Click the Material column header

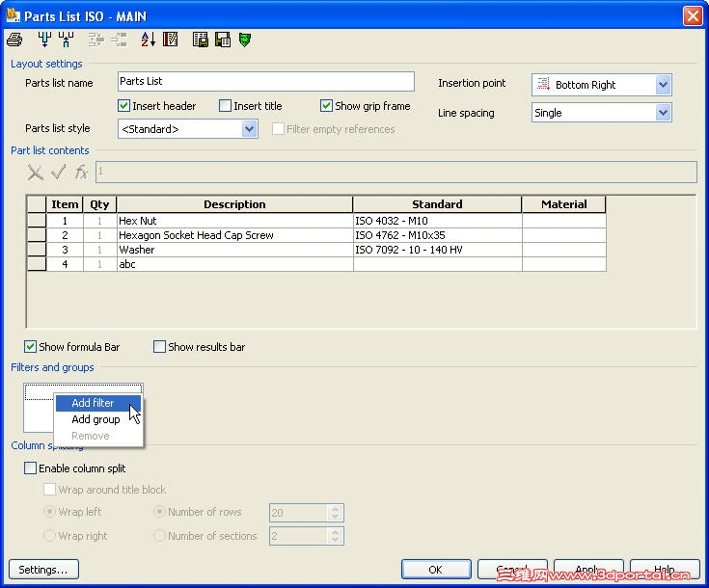coord(564,204)
